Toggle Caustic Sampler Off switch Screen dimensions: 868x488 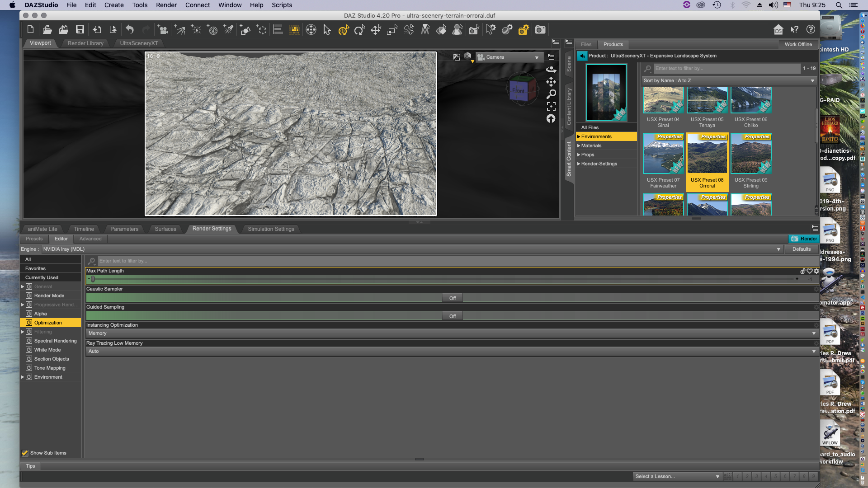click(452, 298)
